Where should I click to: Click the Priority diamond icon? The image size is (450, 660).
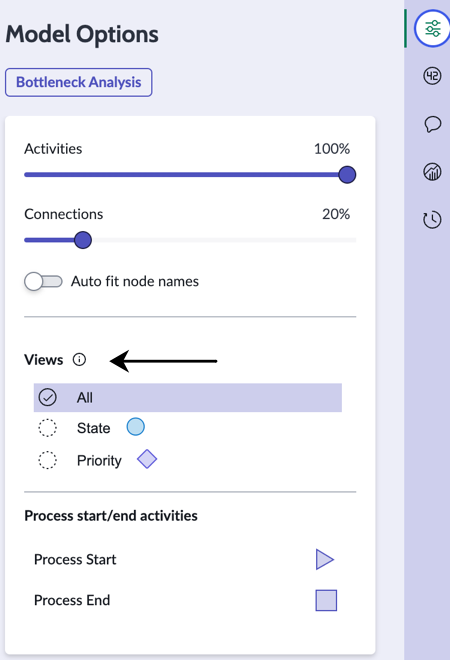coord(147,459)
